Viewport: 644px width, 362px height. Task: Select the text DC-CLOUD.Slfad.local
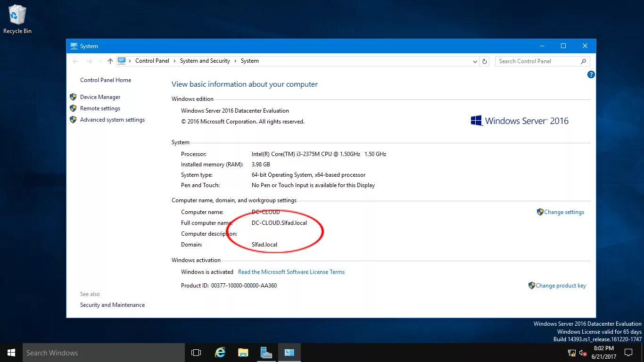pos(279,223)
